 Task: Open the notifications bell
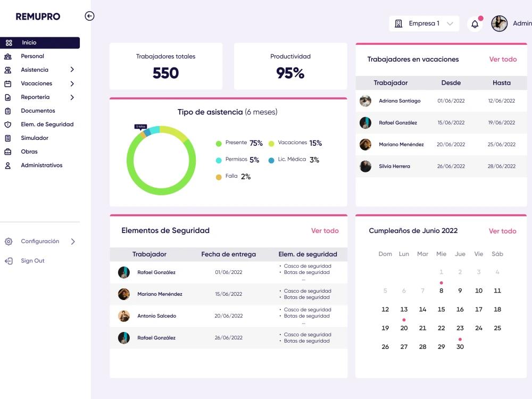click(x=475, y=24)
